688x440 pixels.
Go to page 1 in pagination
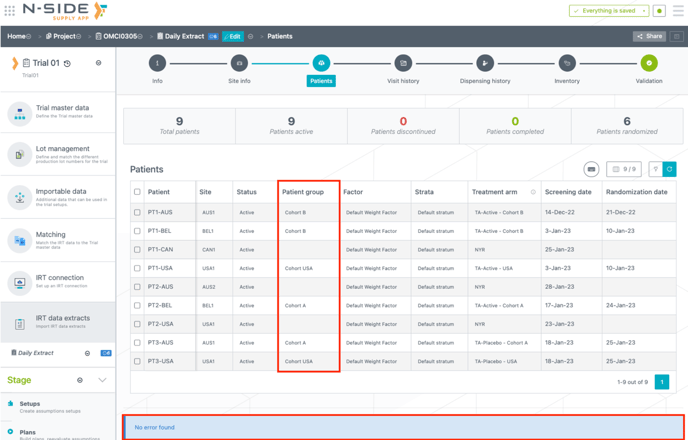click(x=662, y=382)
